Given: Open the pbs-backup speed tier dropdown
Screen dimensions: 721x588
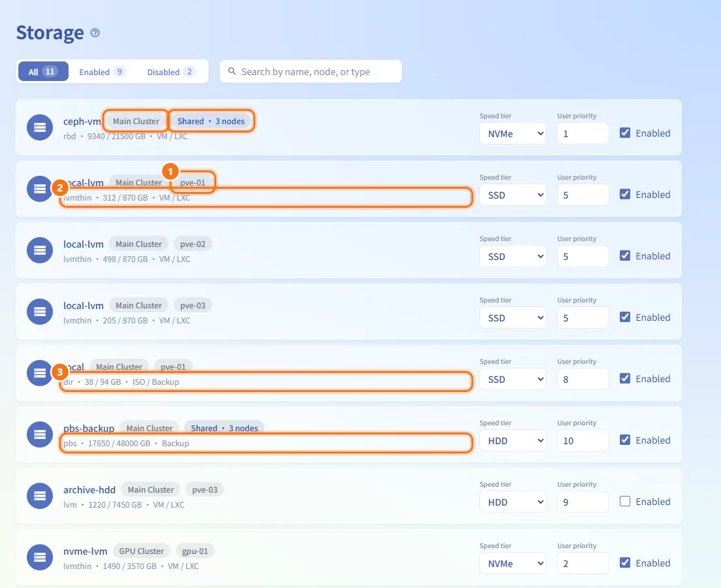Looking at the screenshot, I should pyautogui.click(x=513, y=440).
